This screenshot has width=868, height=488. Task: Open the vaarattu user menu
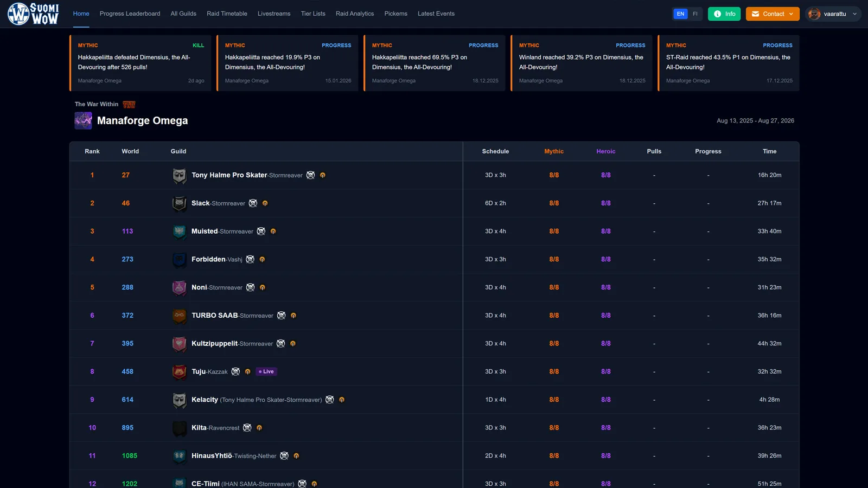click(833, 14)
